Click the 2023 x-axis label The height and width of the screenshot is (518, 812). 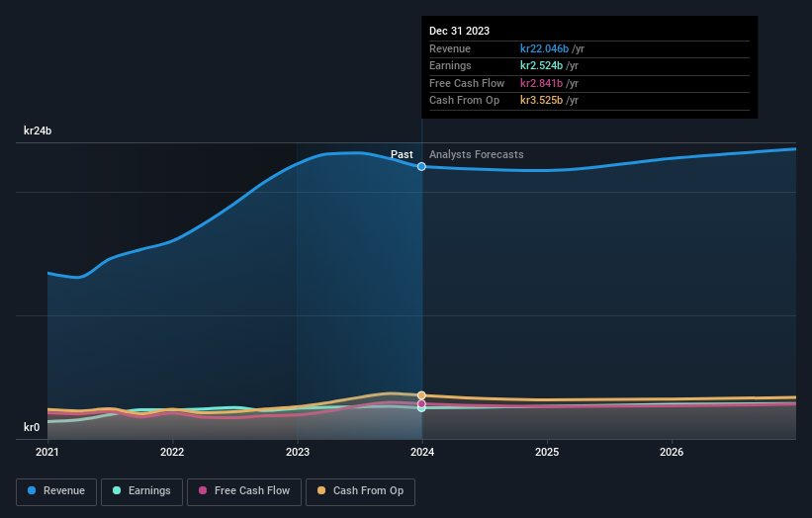click(x=298, y=452)
